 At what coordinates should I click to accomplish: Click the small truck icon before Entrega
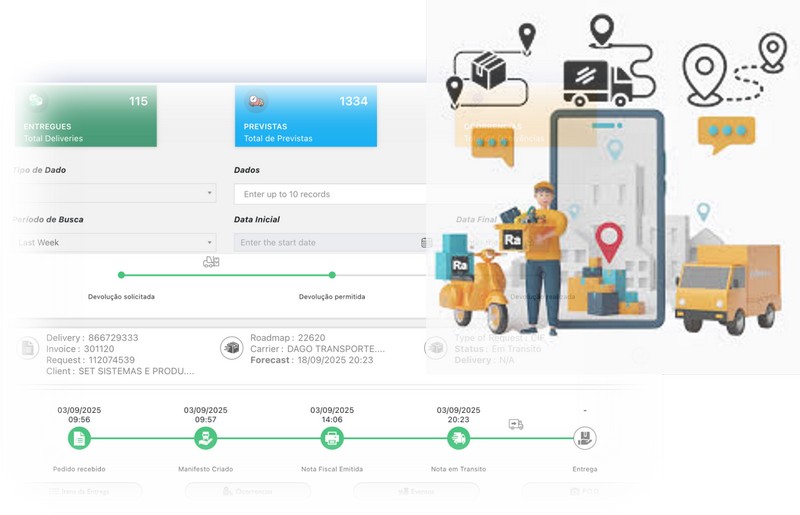[516, 424]
